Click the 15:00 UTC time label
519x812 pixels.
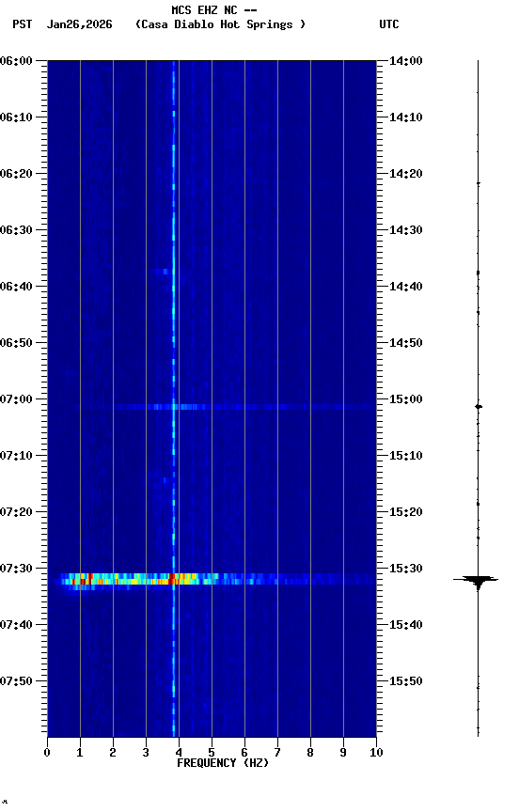pyautogui.click(x=406, y=399)
